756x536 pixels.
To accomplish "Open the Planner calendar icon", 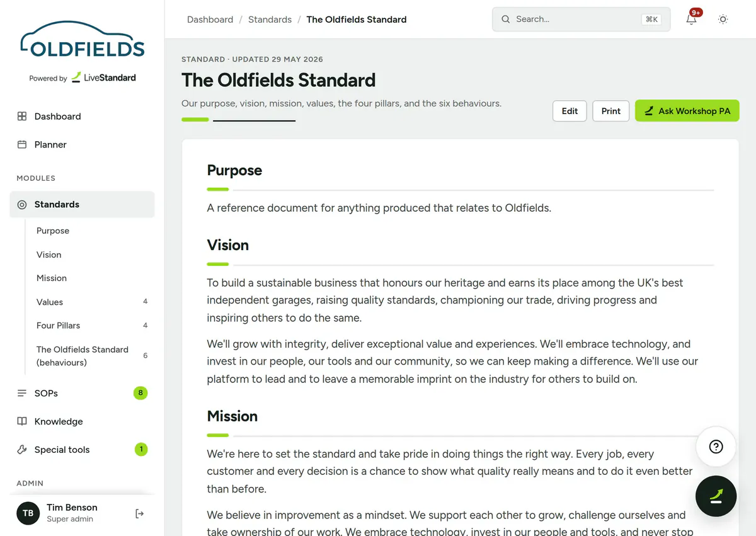I will [x=22, y=145].
